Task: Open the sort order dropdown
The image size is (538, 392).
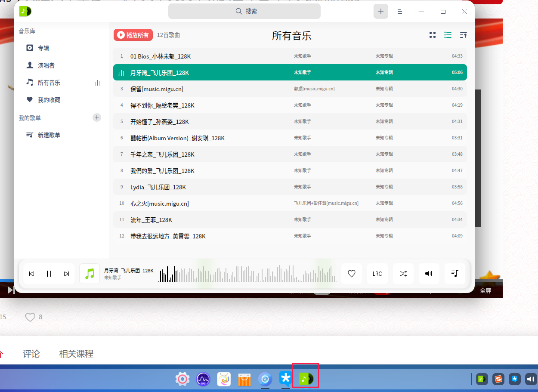Action: [x=464, y=35]
